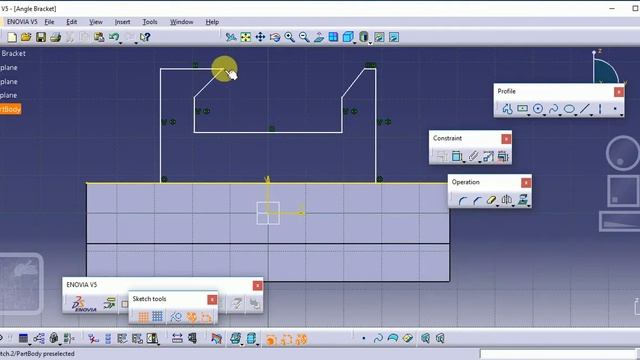640x360 pixels.
Task: Select the Trim eraser tool in Operation
Action: (x=491, y=200)
